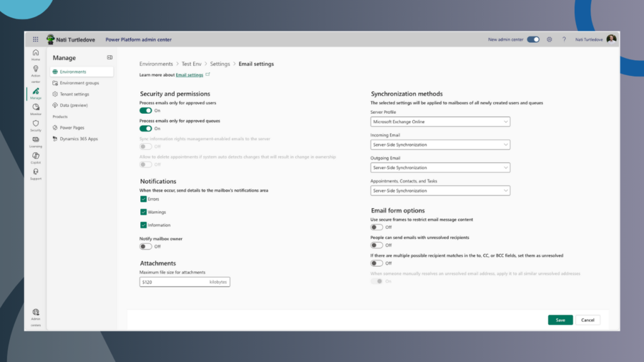
Task: Disable Process emails only for approved users
Action: pos(146,109)
